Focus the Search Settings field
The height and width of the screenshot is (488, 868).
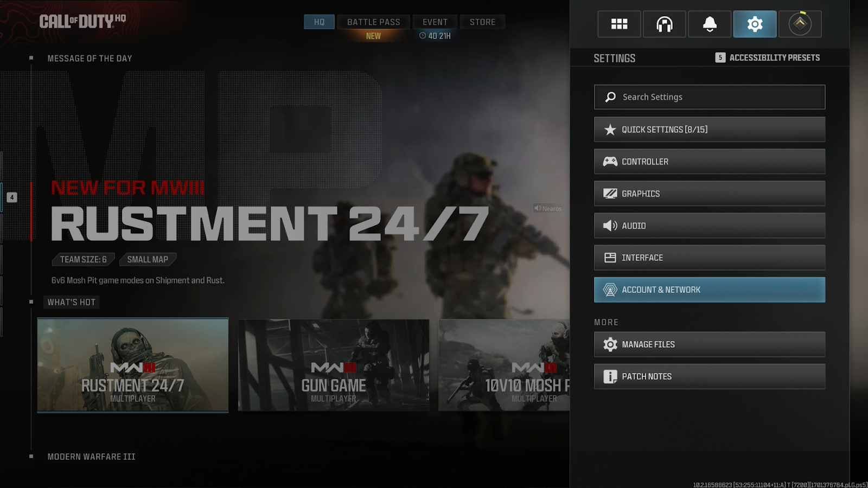coord(710,97)
